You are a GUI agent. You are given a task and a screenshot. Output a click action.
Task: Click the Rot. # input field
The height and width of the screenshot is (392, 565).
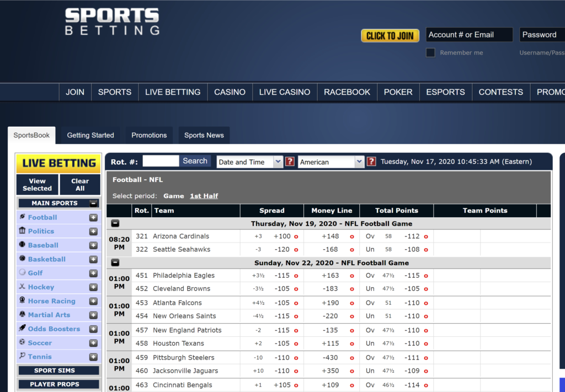point(160,161)
